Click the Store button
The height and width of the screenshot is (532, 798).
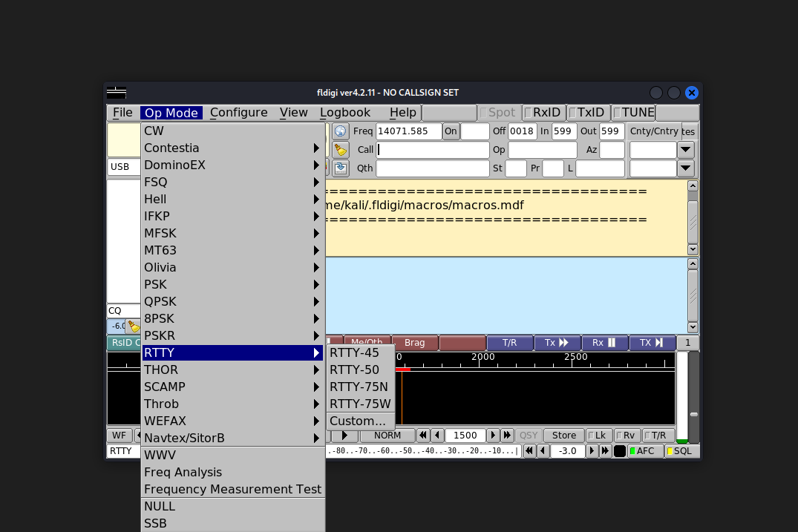pyautogui.click(x=564, y=436)
